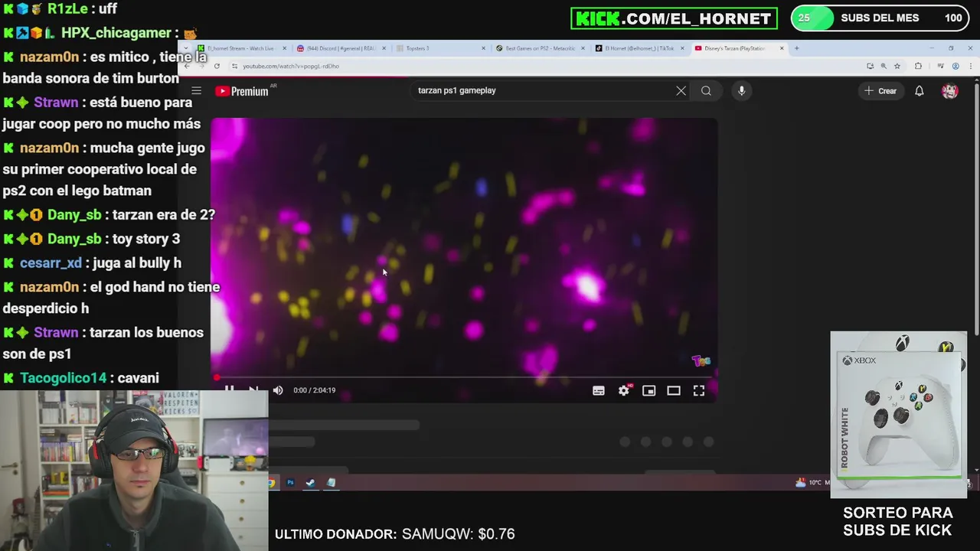Toggle subtitles on the video player

tap(599, 390)
